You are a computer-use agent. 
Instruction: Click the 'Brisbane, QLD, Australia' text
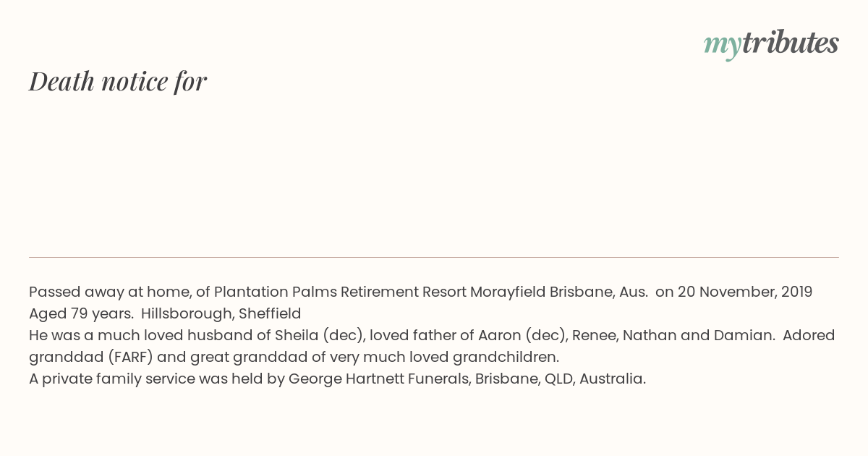pyautogui.click(x=560, y=379)
